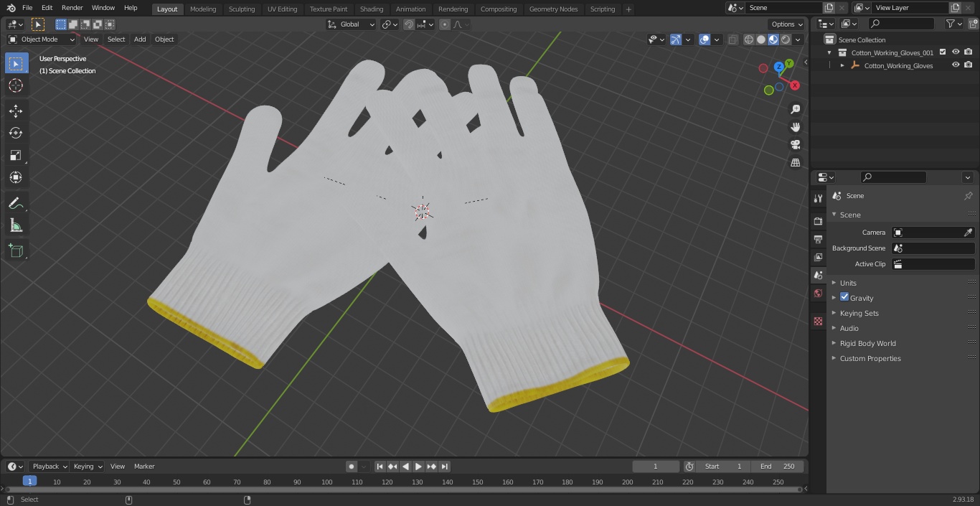Pick camera with the eyedropper icon
The height and width of the screenshot is (506, 980).
(x=968, y=233)
